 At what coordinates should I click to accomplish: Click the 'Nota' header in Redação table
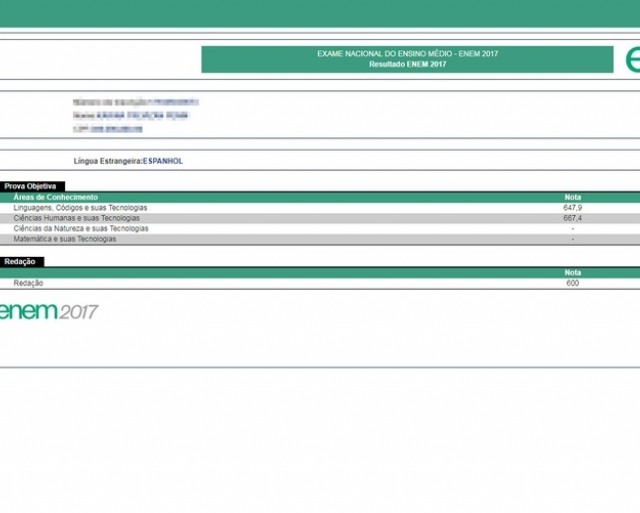point(573,273)
